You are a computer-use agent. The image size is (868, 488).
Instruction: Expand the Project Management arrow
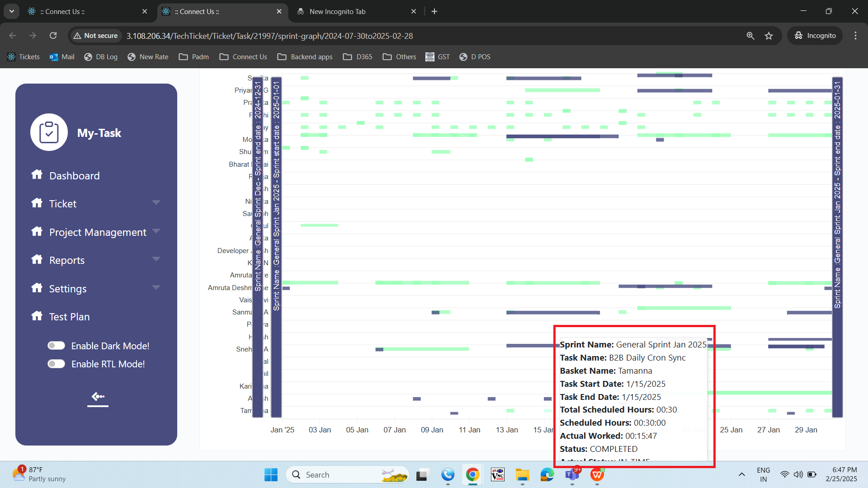pyautogui.click(x=156, y=231)
